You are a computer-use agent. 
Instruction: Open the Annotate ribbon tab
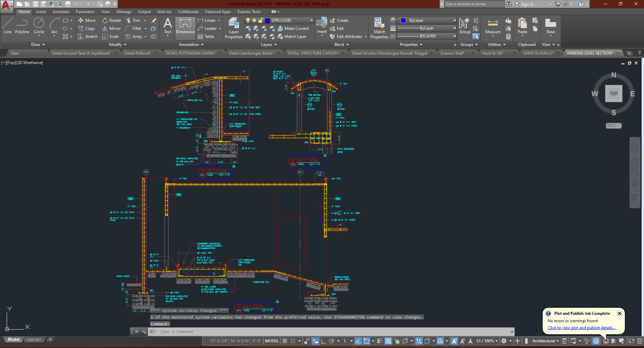(x=61, y=12)
